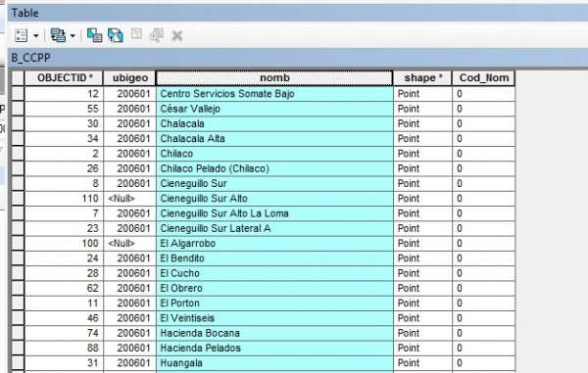Select the nomb column header
The height and width of the screenshot is (373, 588).
click(x=274, y=78)
